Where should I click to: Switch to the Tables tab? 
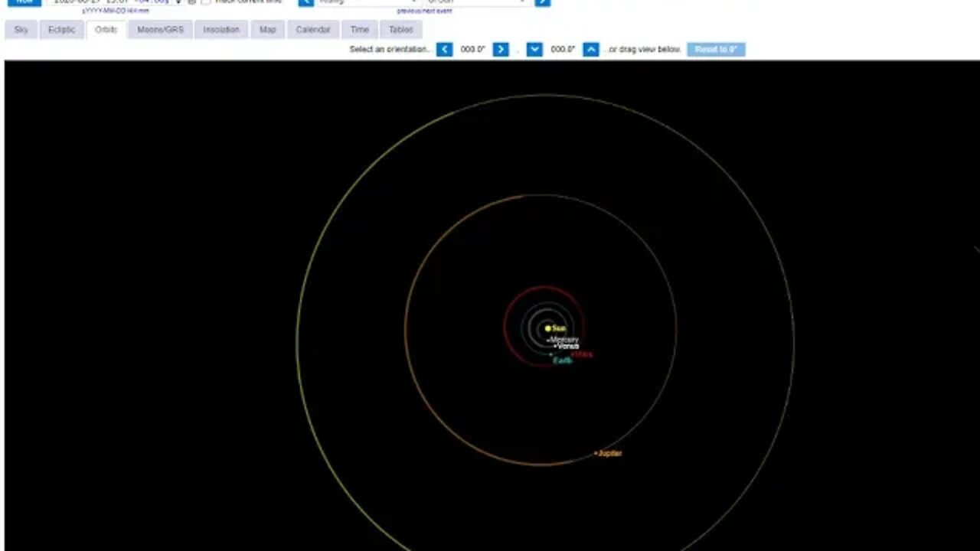[400, 30]
